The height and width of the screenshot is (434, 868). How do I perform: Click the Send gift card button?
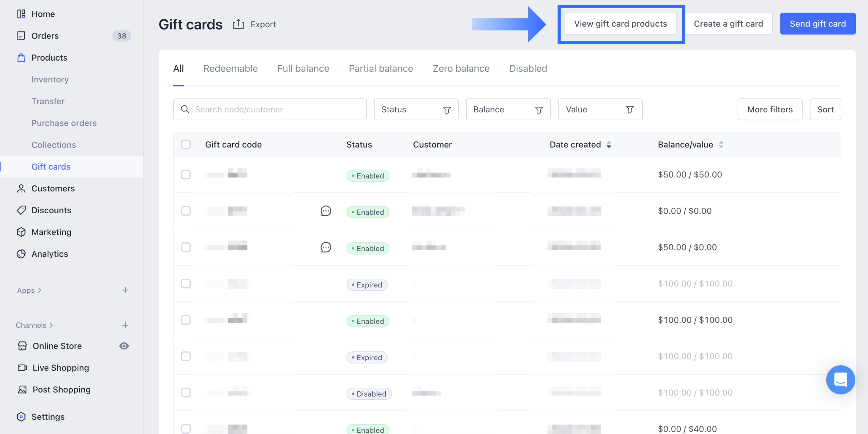tap(818, 24)
